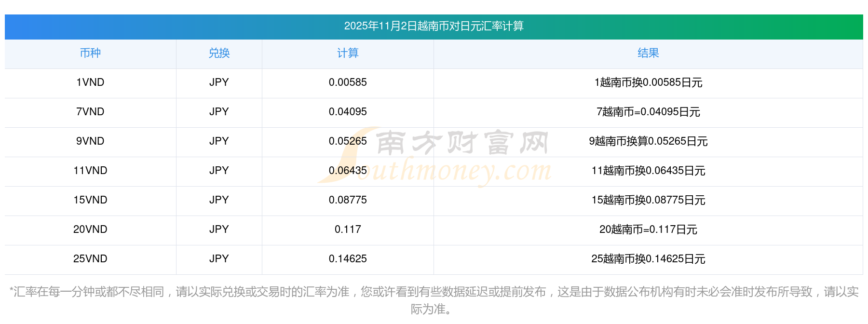This screenshot has width=868, height=324.
Task: Select the 结果 column header
Action: (x=648, y=53)
